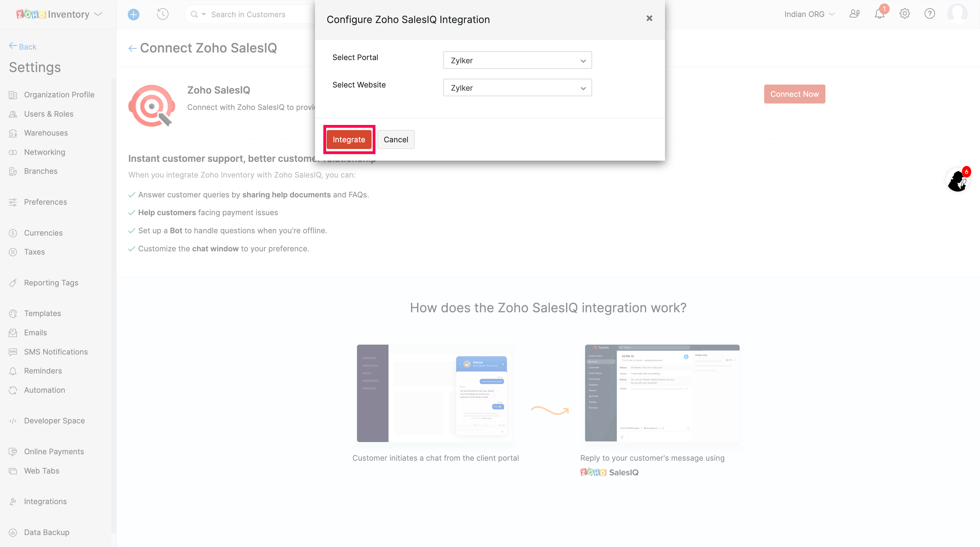The width and height of the screenshot is (980, 547).
Task: Select Online Payments from the sidebar
Action: (54, 452)
